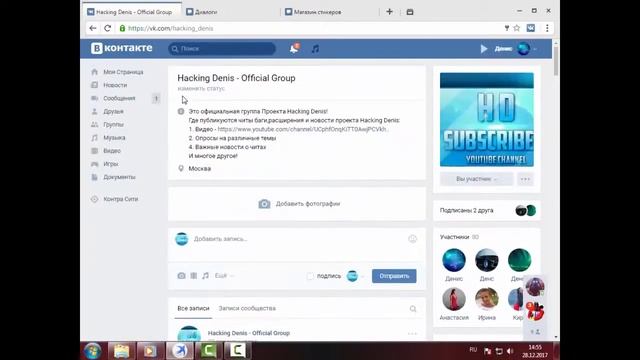Open Windows Start button
Image resolution: width=640 pixels, height=360 pixels.
93,351
